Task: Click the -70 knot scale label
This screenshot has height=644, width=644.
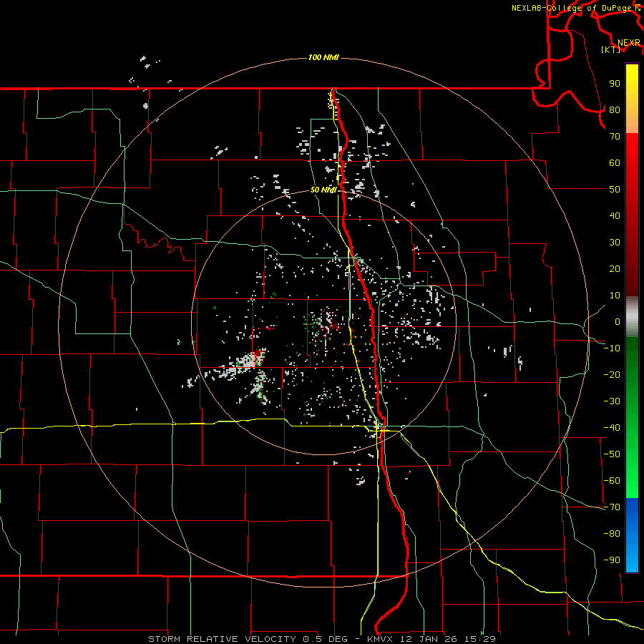Action: 612,507
